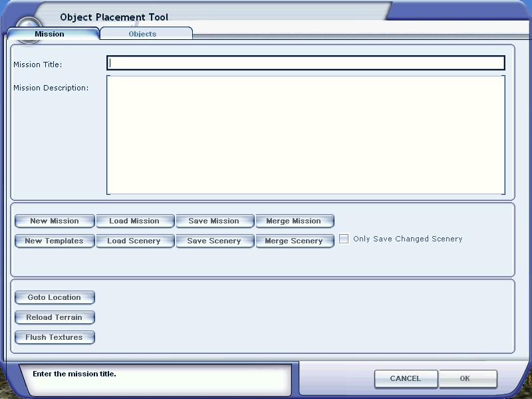Enable Only Save Changed Scenery checkbox
Screen dimensions: 532x399
(x=344, y=239)
